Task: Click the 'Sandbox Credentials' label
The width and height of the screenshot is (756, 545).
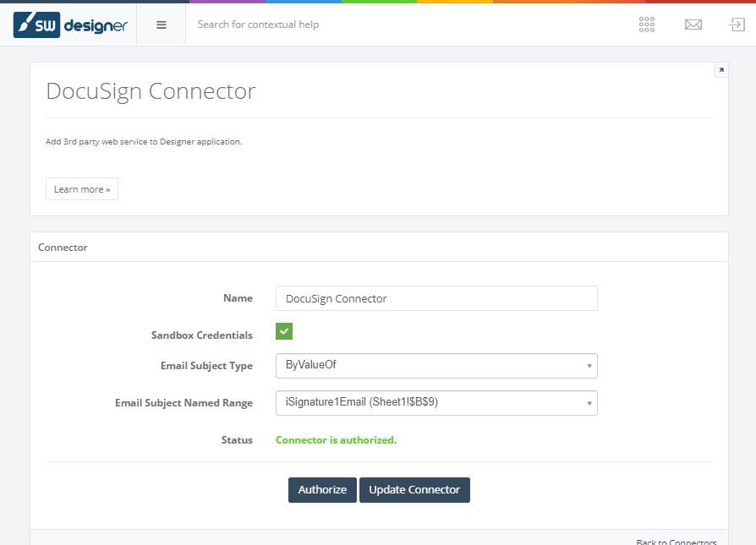Action: [x=202, y=335]
